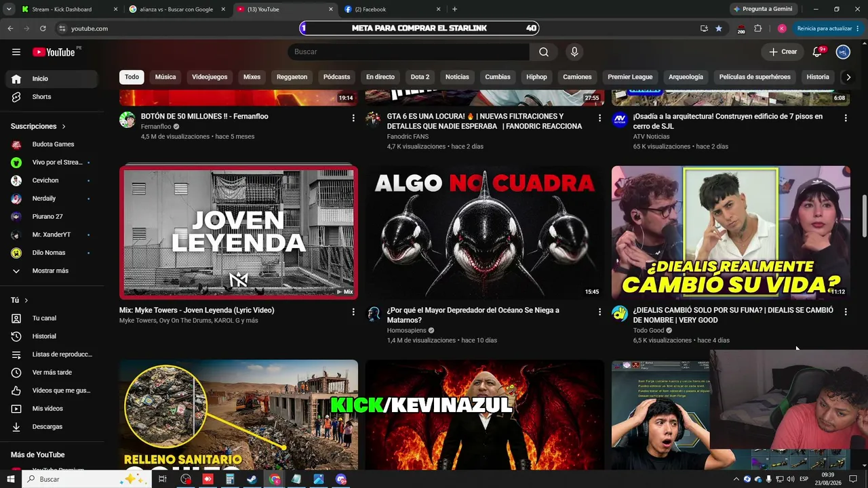
Task: Go back with the browser back arrow
Action: (10, 28)
